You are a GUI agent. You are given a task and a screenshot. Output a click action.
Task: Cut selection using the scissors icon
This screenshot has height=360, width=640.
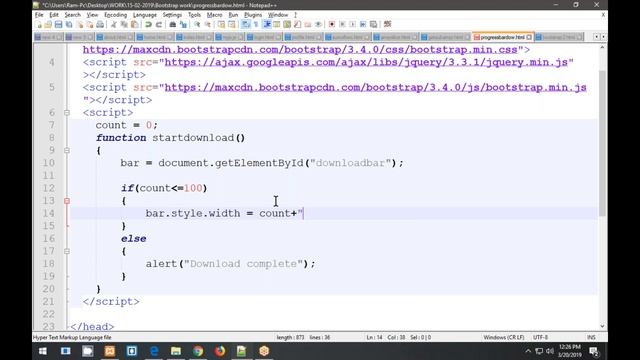(113, 24)
